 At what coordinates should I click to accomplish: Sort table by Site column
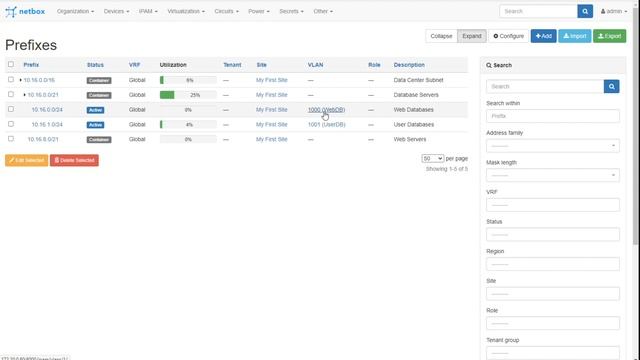coord(262,65)
